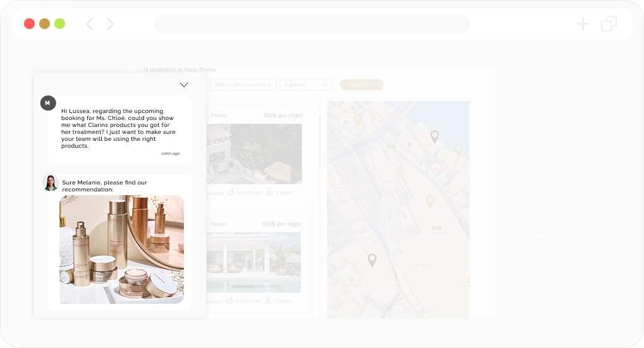Open the 780$ per night listing photo

tap(254, 153)
